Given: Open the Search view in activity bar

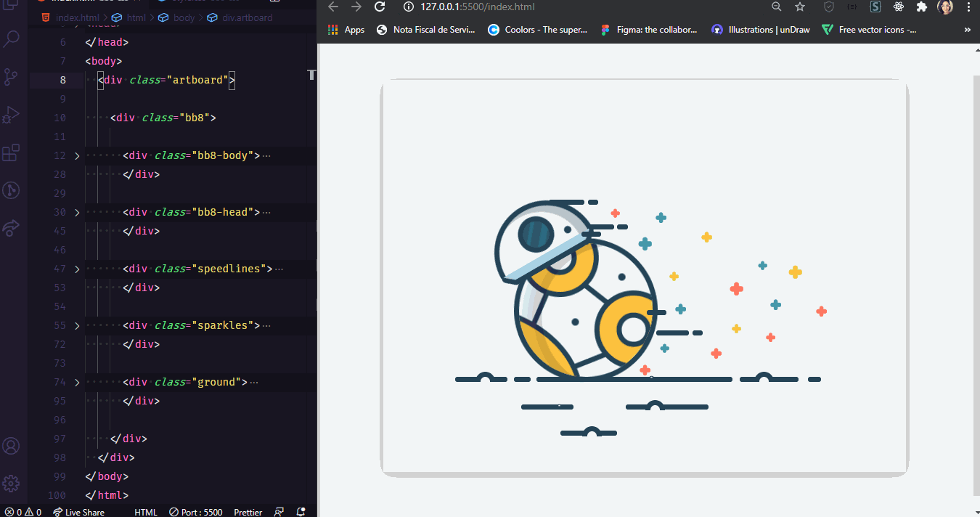Looking at the screenshot, I should tap(11, 39).
